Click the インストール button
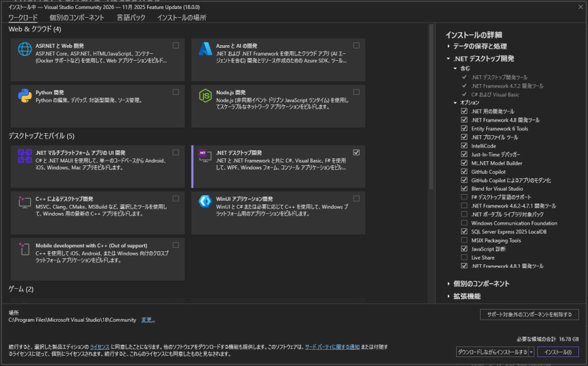The width and height of the screenshot is (588, 366). (557, 352)
